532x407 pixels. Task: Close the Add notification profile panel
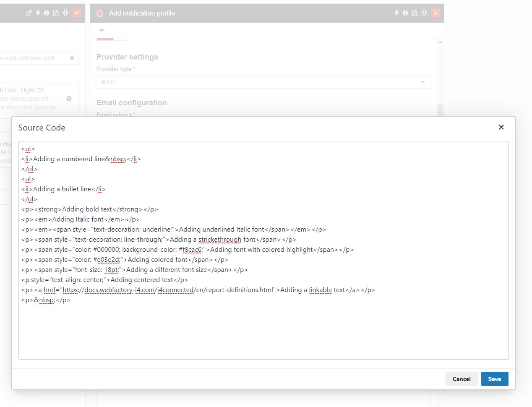(436, 13)
